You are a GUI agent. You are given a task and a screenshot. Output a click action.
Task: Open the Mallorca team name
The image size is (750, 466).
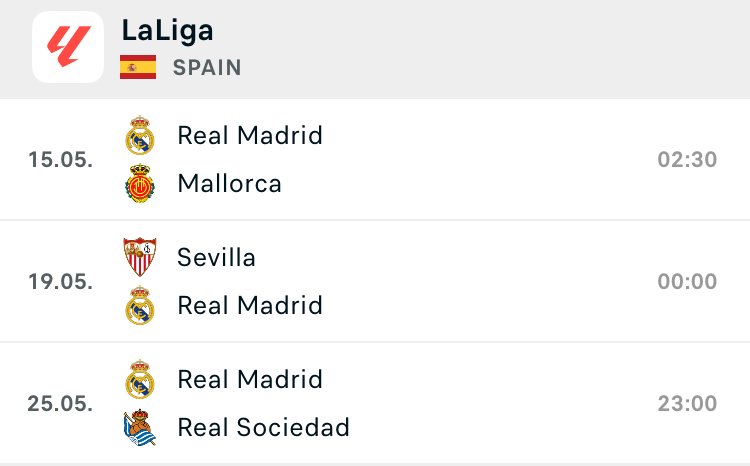point(230,183)
